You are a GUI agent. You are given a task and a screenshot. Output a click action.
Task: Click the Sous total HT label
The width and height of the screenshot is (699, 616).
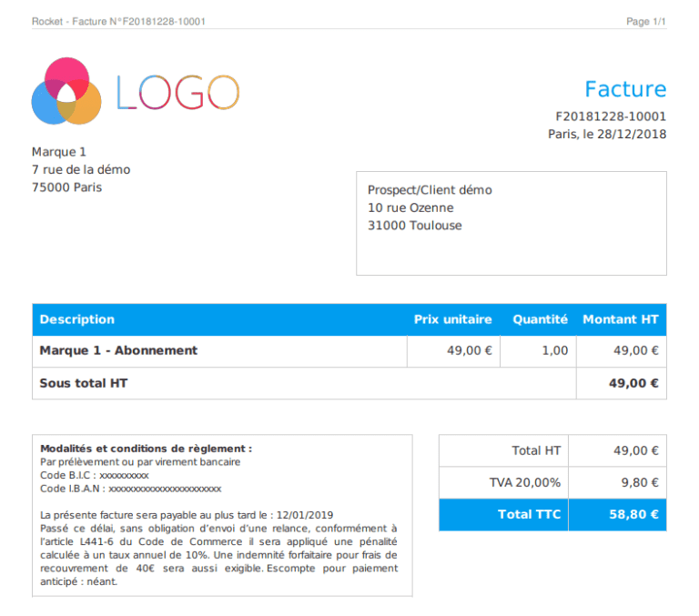84,383
